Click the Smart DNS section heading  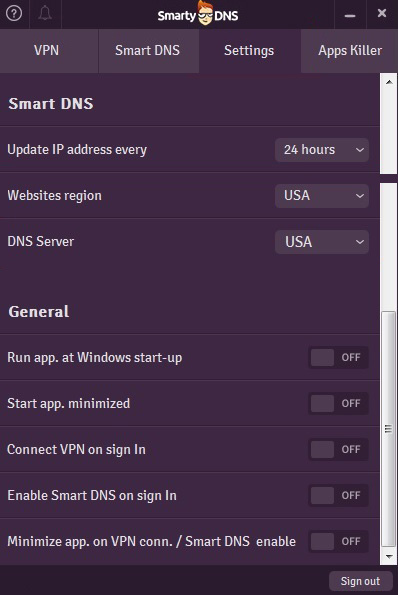[x=51, y=104]
